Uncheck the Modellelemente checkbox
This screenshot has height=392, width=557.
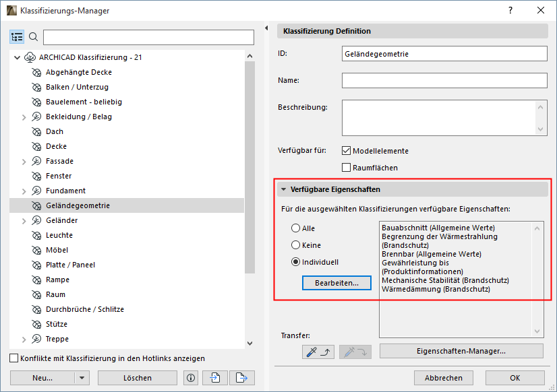point(346,151)
